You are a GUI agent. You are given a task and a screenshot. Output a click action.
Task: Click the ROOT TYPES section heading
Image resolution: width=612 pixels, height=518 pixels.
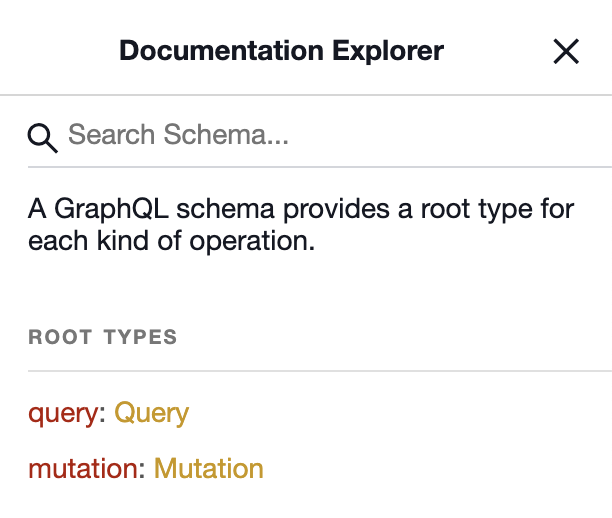[x=103, y=337]
